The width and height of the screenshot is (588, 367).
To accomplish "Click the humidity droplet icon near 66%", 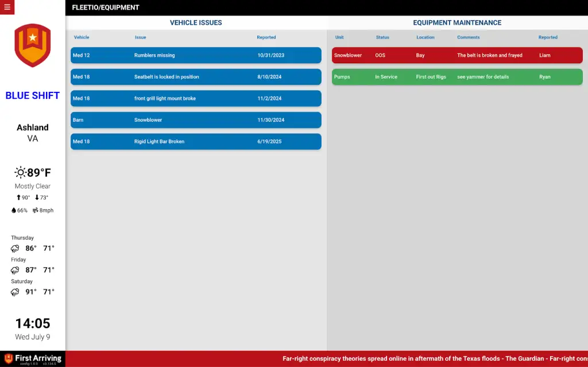I will (14, 211).
